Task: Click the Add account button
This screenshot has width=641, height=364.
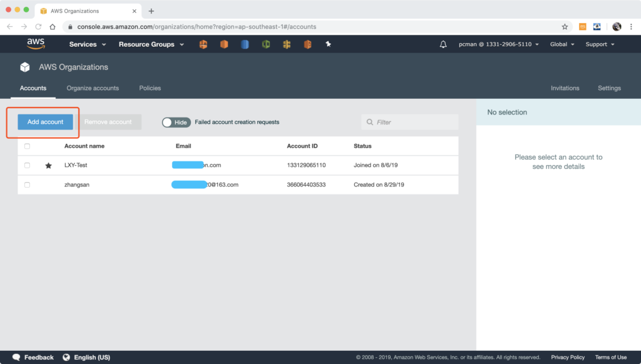Action: click(45, 122)
